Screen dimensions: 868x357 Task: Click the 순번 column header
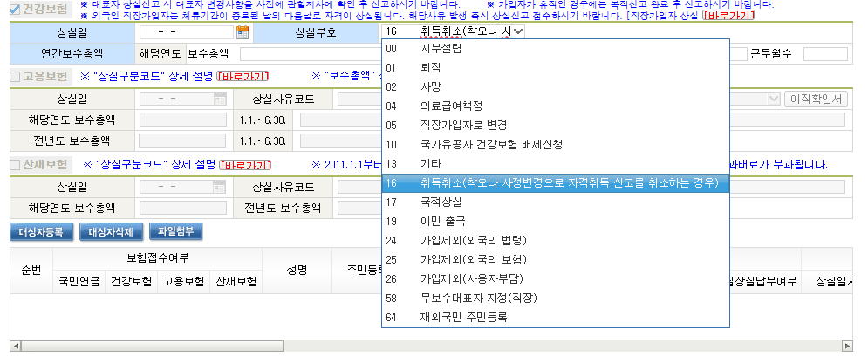pyautogui.click(x=31, y=270)
